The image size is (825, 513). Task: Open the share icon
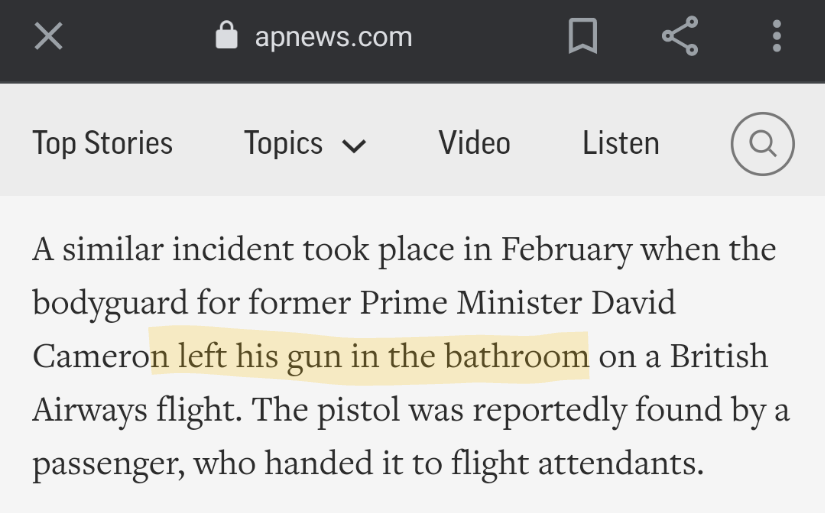click(680, 38)
